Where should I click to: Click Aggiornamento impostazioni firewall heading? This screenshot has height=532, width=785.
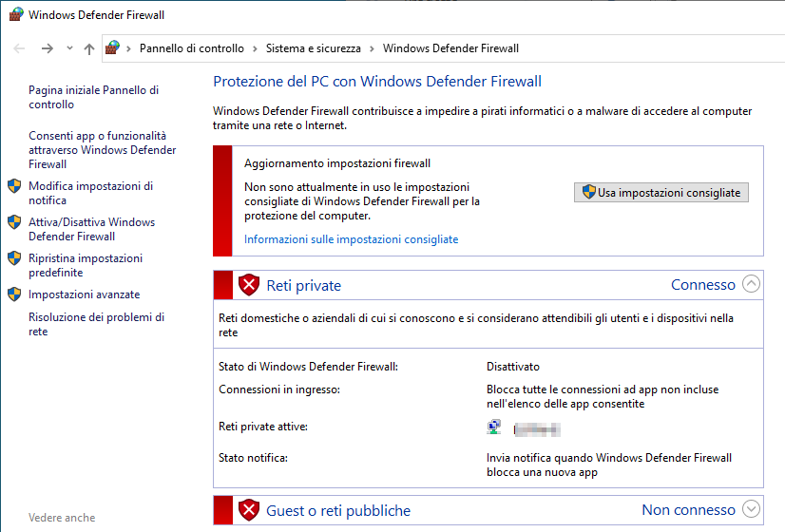coord(337,163)
